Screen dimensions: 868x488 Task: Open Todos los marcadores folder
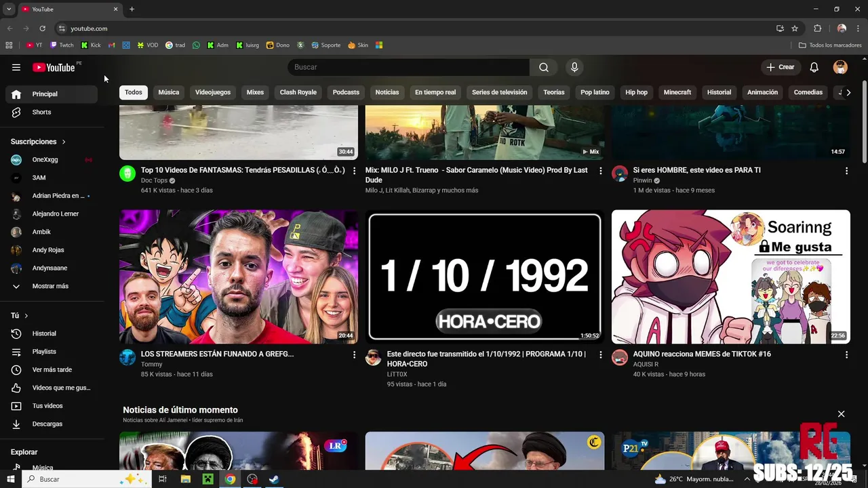(x=830, y=45)
